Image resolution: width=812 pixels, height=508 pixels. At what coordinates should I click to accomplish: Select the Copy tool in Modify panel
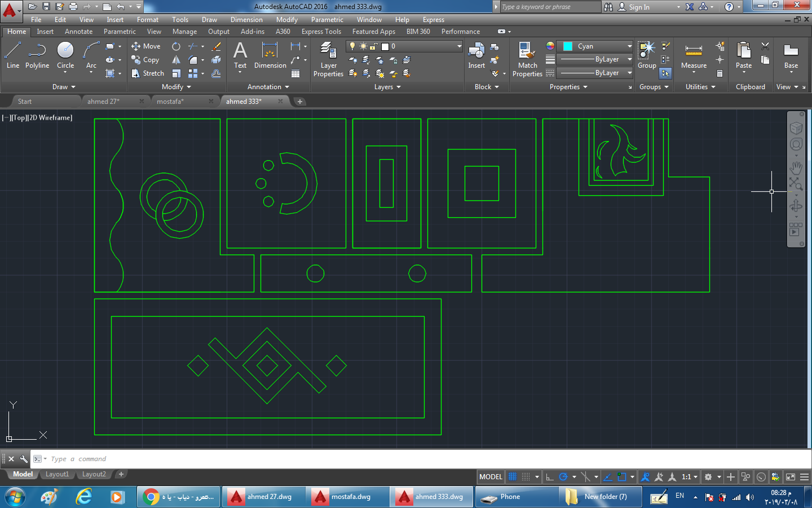coord(145,60)
